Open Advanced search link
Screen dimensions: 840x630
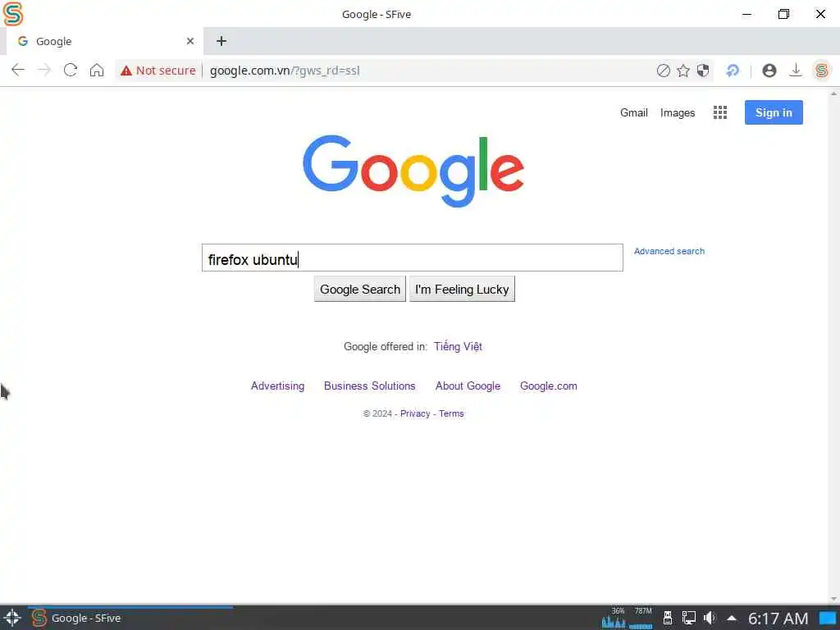tap(669, 251)
